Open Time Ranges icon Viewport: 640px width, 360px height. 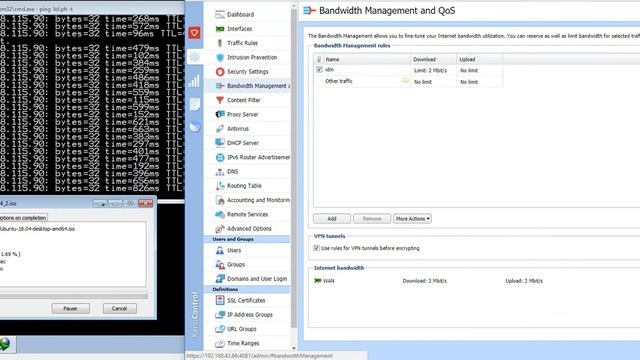click(x=220, y=343)
